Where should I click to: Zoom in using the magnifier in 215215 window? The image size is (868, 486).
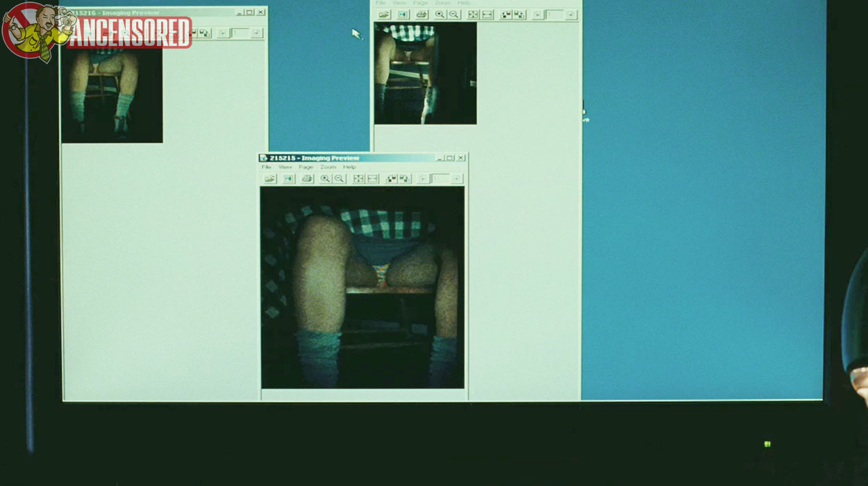point(325,179)
